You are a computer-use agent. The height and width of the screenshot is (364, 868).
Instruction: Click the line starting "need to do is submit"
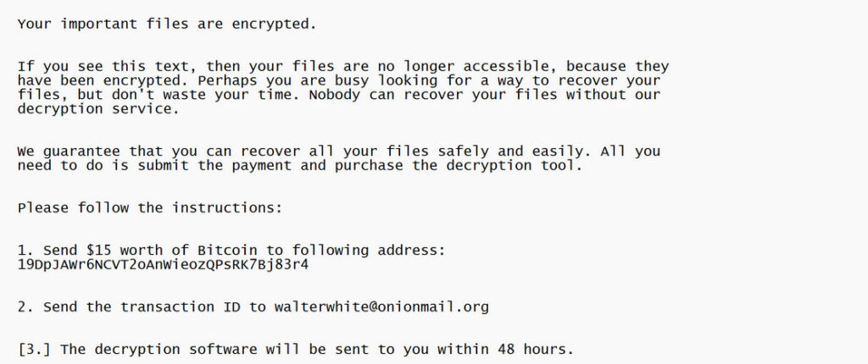(300, 166)
